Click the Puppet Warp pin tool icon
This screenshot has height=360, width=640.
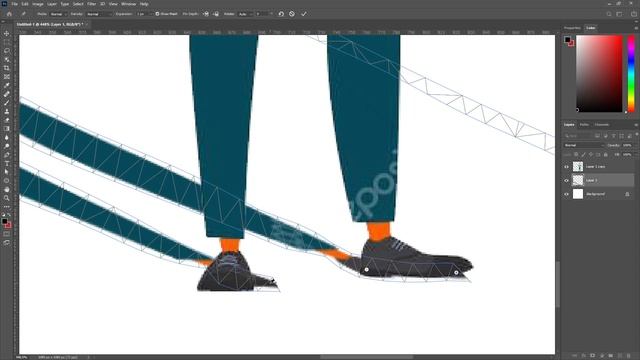click(x=24, y=14)
